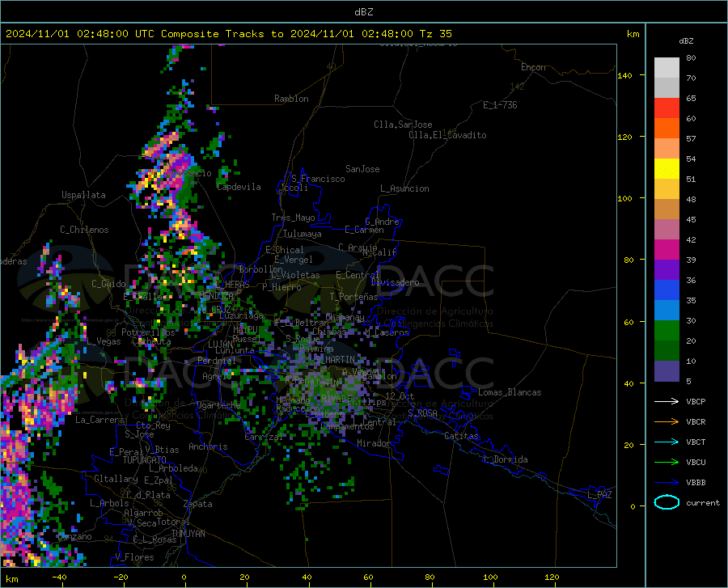Select the yellow 51 dBZ color swatch
This screenshot has width=728, height=588.
667,169
